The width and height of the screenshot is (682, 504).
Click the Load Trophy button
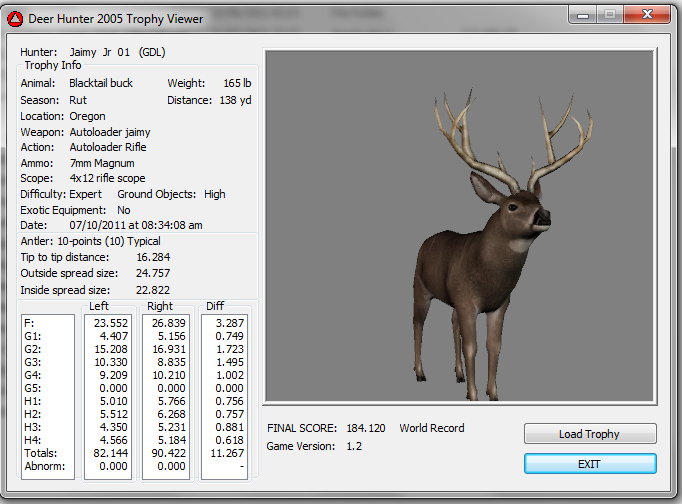pos(590,434)
